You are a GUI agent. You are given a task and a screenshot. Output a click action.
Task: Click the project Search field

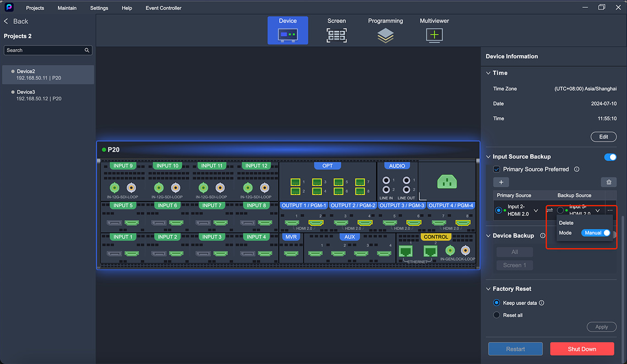[48, 50]
